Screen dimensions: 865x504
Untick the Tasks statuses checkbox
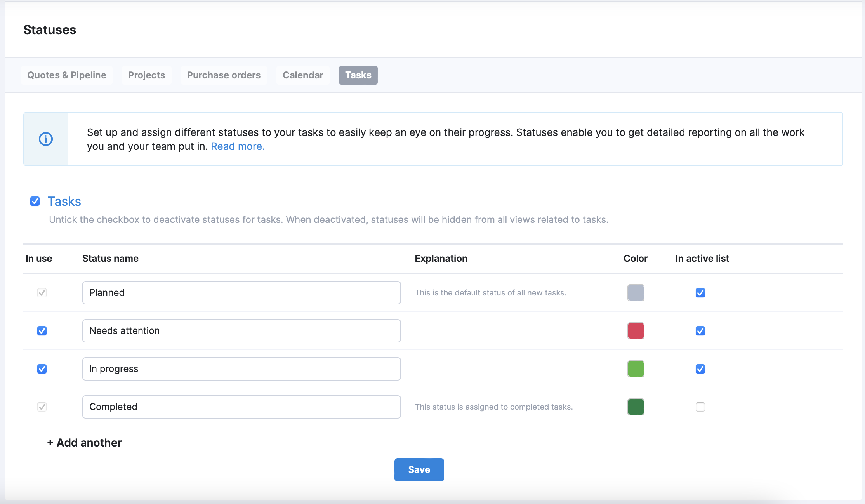coord(35,201)
